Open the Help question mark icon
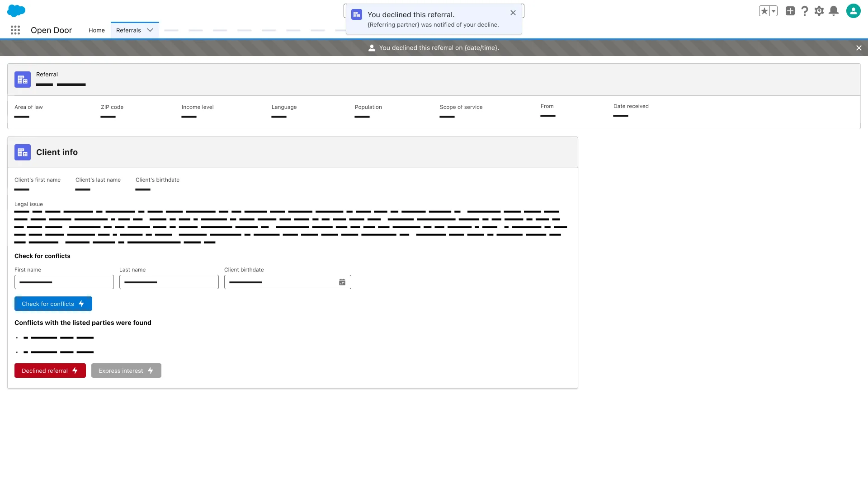 pyautogui.click(x=805, y=11)
